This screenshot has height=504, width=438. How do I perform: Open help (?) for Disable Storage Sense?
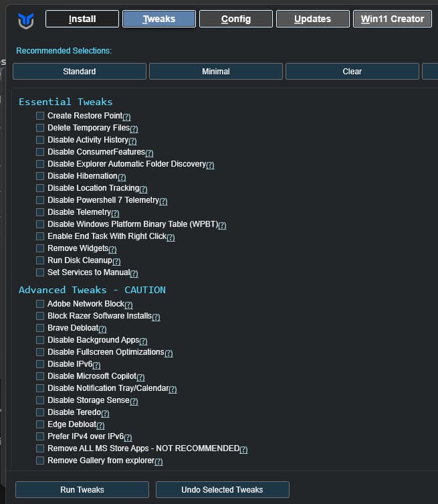coord(134,401)
